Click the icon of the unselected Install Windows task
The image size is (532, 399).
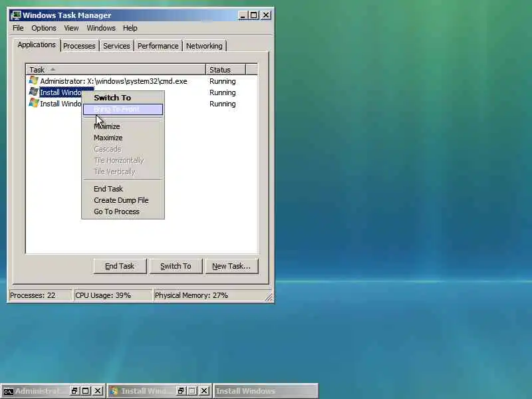click(34, 103)
